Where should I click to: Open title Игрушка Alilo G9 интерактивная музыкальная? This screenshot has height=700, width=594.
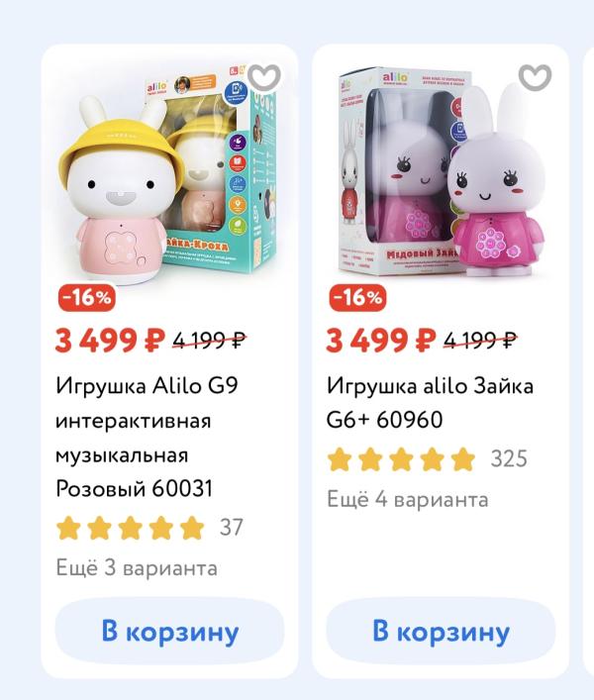[x=147, y=437]
